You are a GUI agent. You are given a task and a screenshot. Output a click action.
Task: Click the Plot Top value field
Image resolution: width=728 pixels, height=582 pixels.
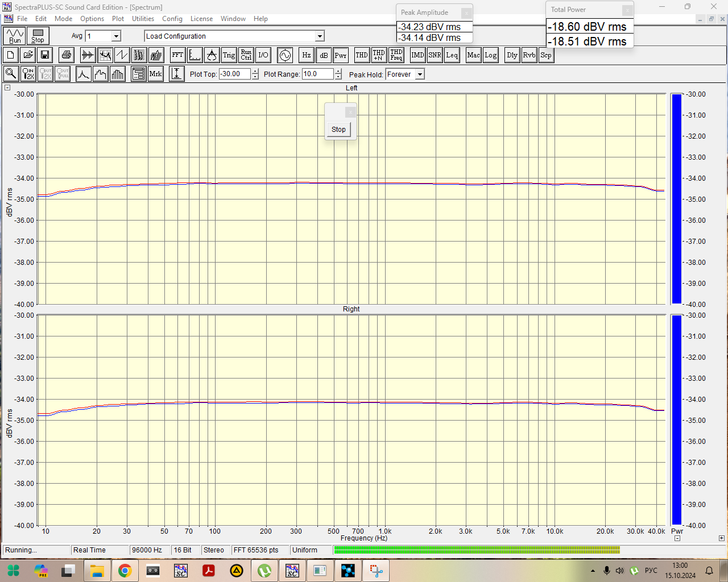click(x=234, y=74)
